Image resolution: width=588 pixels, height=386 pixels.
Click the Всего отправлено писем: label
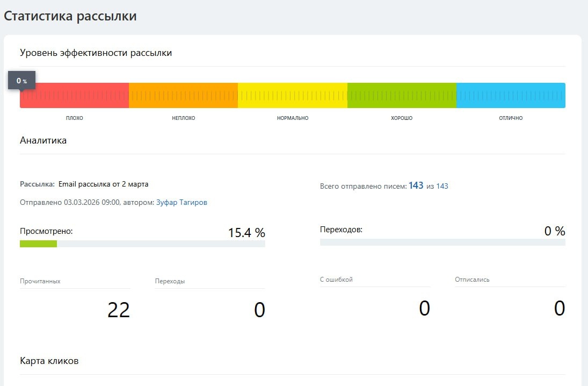(x=363, y=186)
